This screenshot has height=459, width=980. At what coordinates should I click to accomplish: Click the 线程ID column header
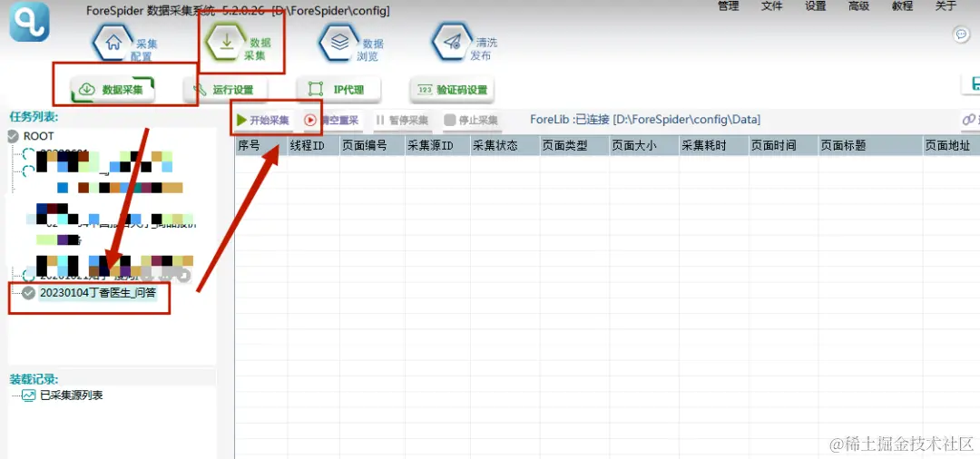click(313, 145)
